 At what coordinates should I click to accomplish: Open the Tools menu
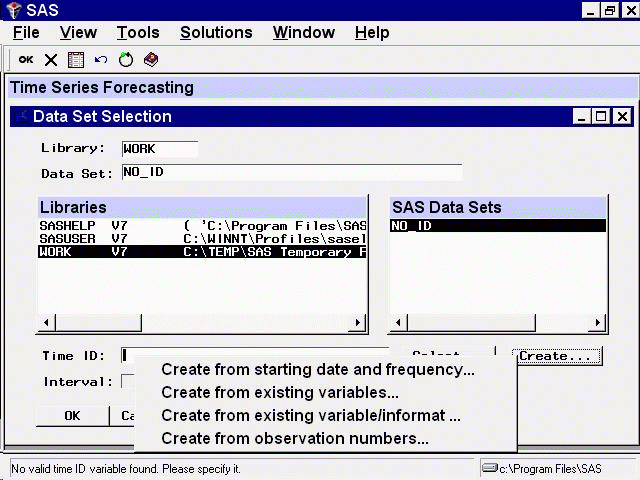point(137,33)
